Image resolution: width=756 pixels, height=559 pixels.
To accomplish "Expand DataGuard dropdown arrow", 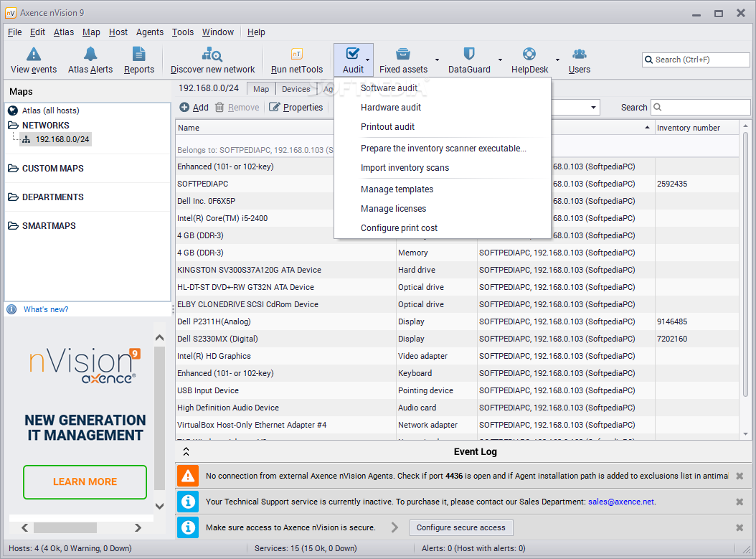I will pos(500,60).
